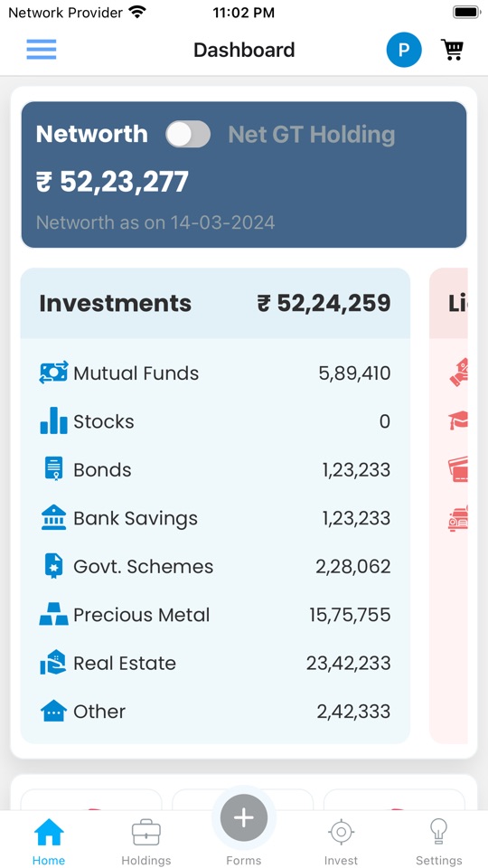
Task: Click the Other home icon
Action: pos(53,711)
